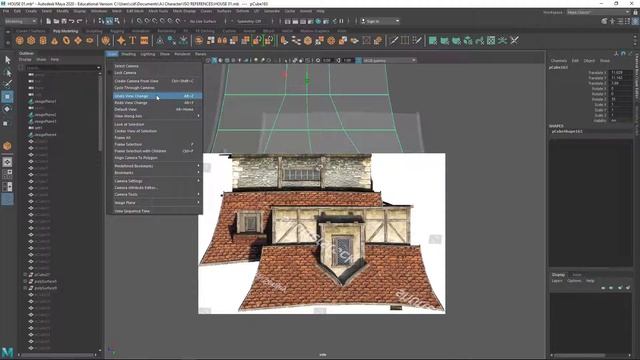Toggle snap to grids magnet icon
Screen dimensions: 640x360
click(x=140, y=21)
